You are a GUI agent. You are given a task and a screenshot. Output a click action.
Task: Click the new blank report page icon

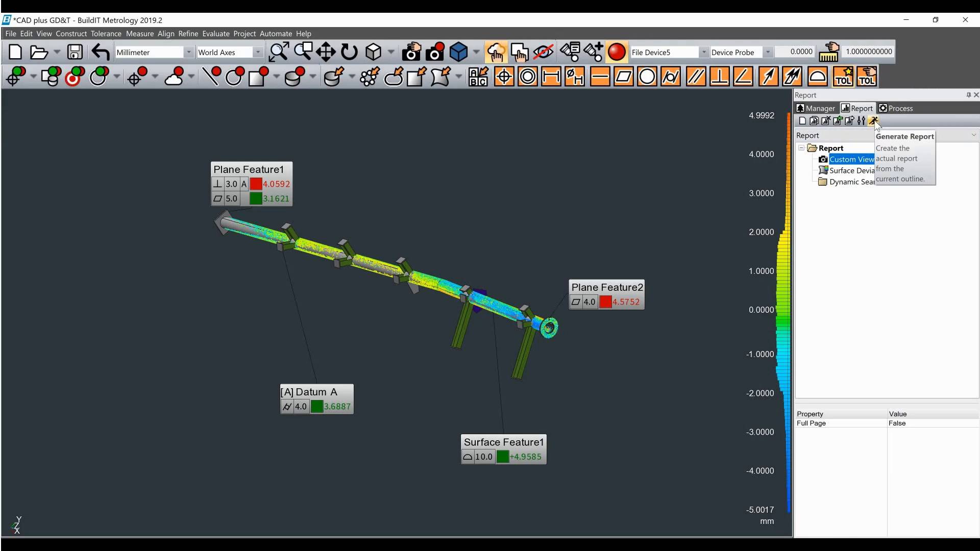802,121
